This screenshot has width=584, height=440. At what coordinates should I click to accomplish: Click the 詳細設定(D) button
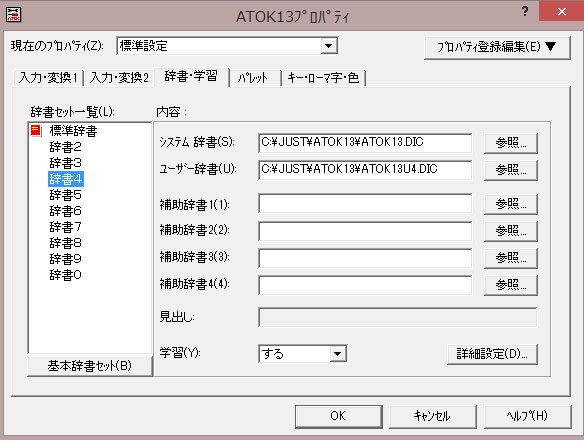coord(492,354)
